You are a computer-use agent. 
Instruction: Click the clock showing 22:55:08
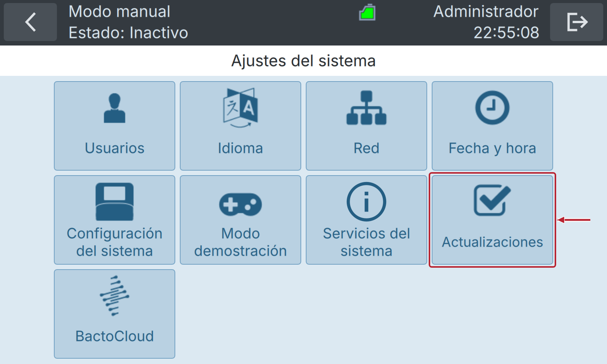[506, 33]
